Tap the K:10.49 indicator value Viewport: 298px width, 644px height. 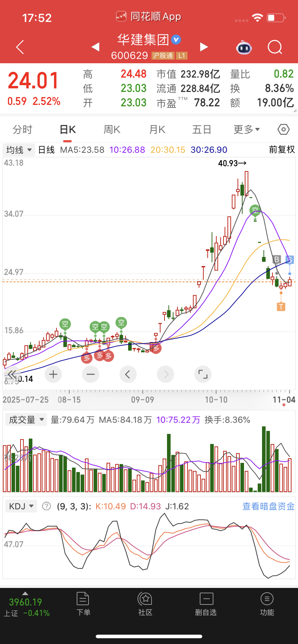click(110, 506)
